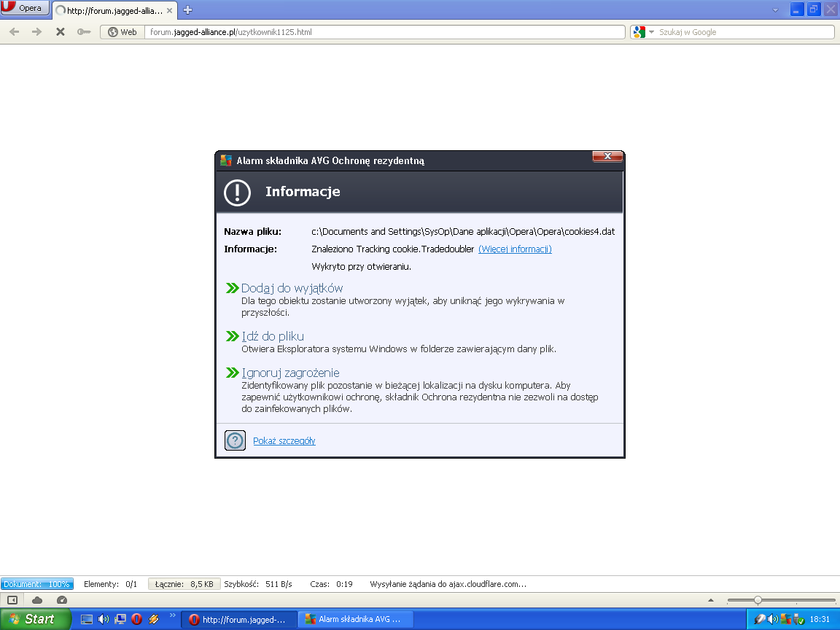840x630 pixels.
Task: Click the password manager key icon
Action: (x=84, y=32)
